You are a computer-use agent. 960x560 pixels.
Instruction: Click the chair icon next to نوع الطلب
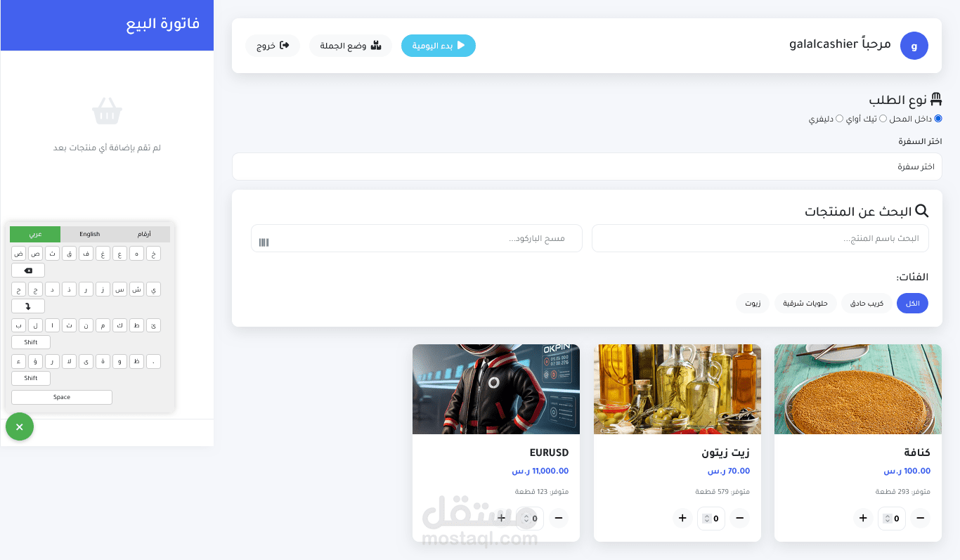935,99
